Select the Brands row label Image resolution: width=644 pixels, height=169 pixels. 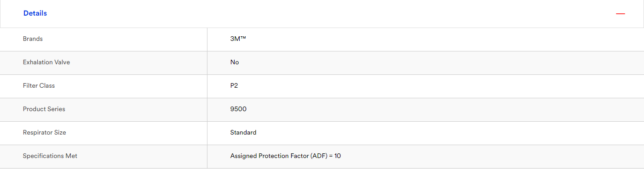point(33,39)
